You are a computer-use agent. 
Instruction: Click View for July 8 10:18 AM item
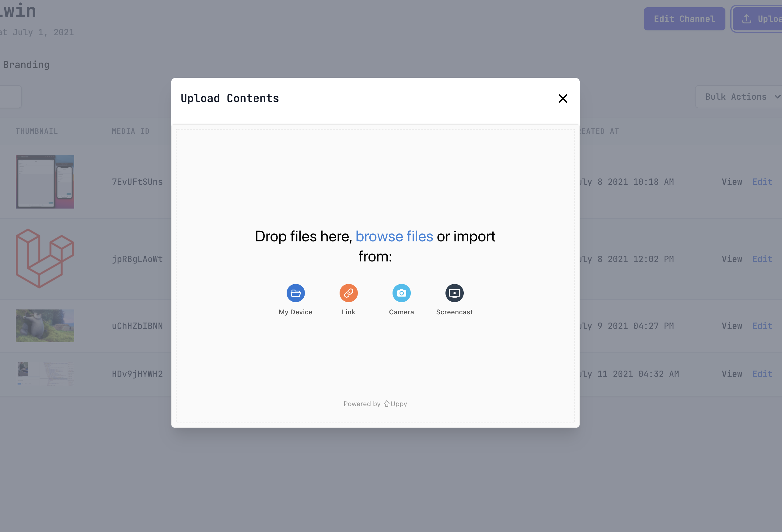click(x=731, y=182)
